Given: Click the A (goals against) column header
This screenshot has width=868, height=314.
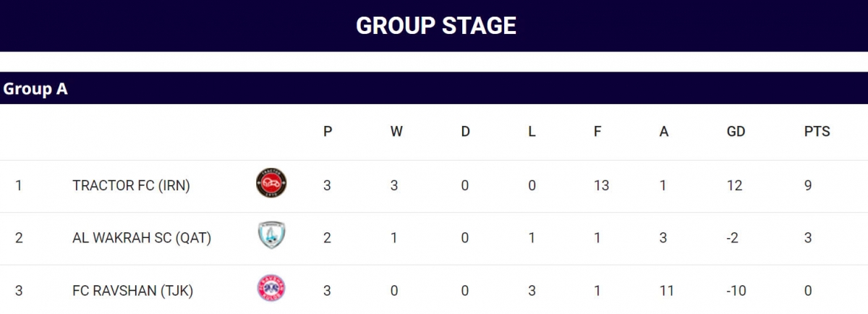Looking at the screenshot, I should coord(664,132).
